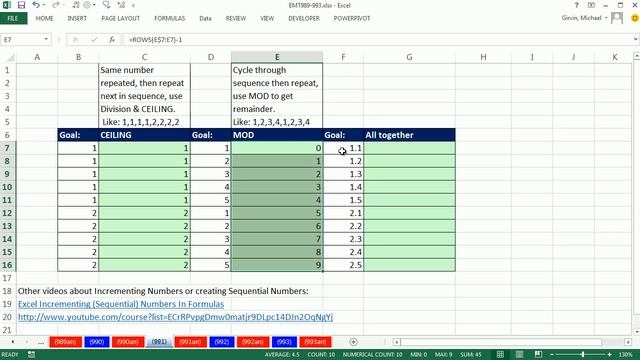Click horizontal scrollbar left arrow
This screenshot has width=640, height=360.
pyautogui.click(x=396, y=342)
